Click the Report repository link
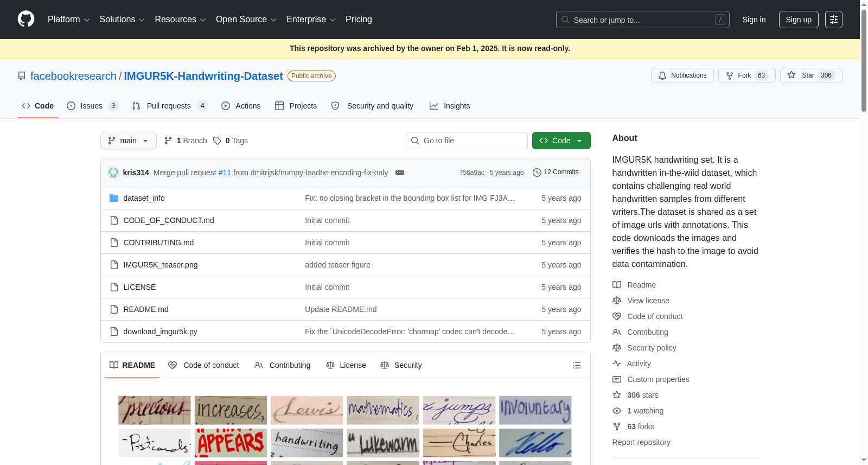The image size is (868, 465). (x=641, y=442)
